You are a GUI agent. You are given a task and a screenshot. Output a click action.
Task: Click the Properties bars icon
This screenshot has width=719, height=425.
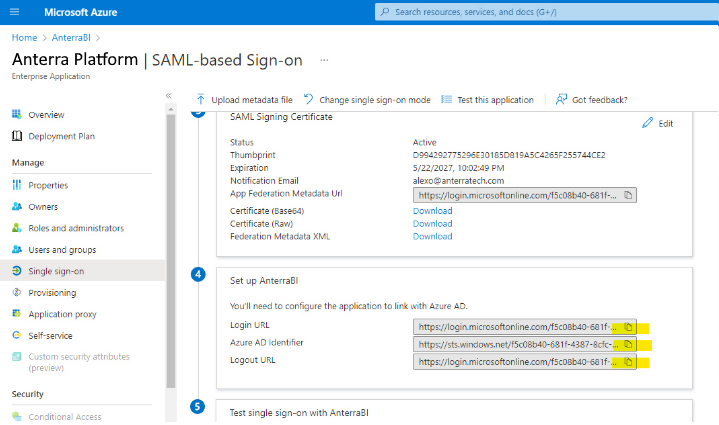coord(17,185)
